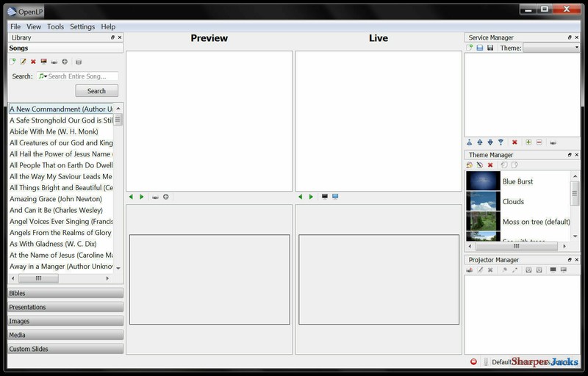Image resolution: width=588 pixels, height=376 pixels.
Task: Open the View menu
Action: pos(34,26)
